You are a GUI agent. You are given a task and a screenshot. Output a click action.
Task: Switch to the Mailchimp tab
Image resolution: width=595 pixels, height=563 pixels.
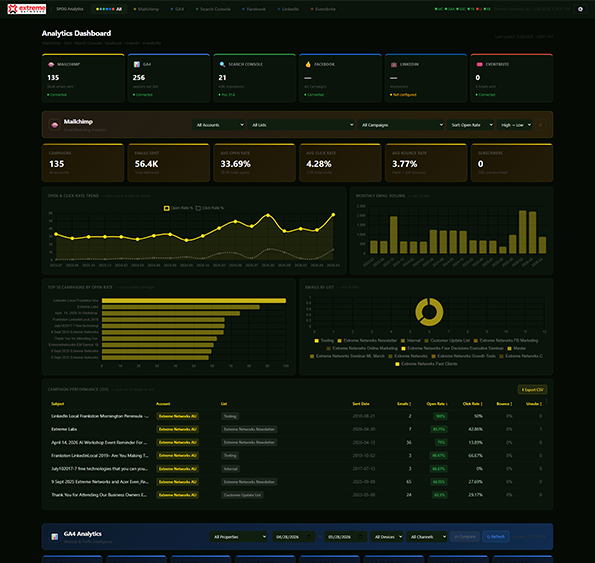(146, 9)
